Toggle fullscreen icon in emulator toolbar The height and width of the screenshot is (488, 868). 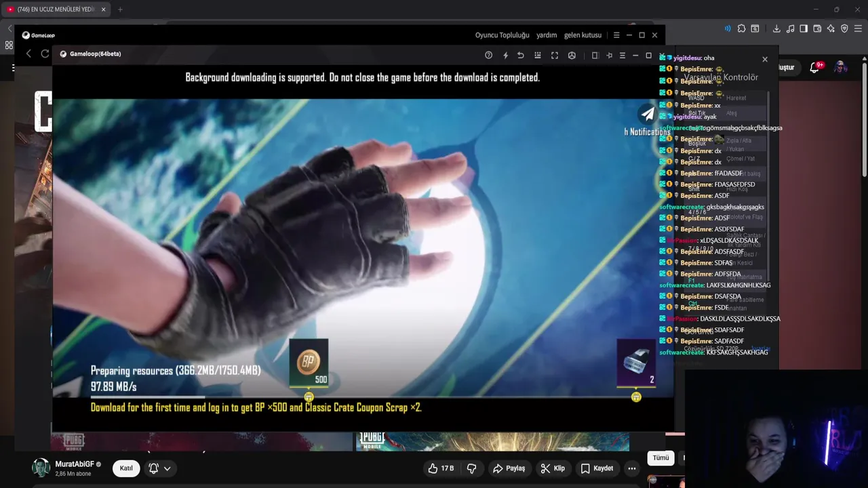click(555, 55)
